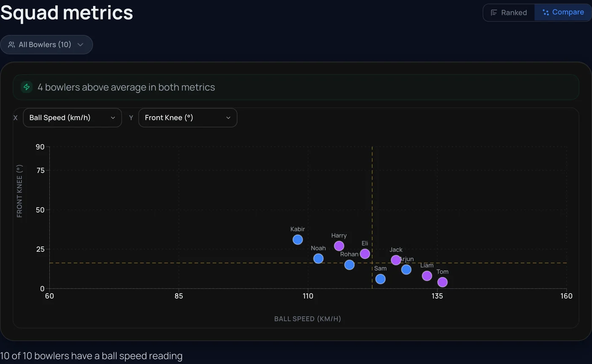Click the 'Squad metrics' heading
The image size is (592, 364).
tap(67, 13)
